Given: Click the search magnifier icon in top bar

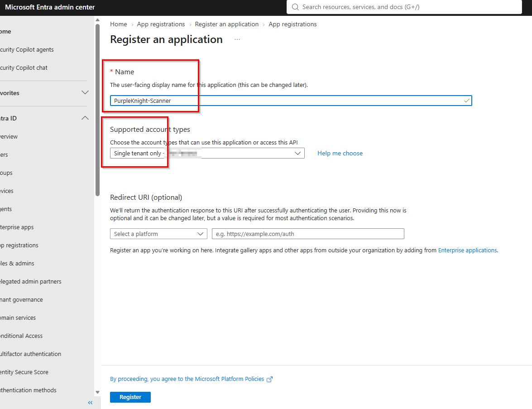Looking at the screenshot, I should click(x=295, y=7).
